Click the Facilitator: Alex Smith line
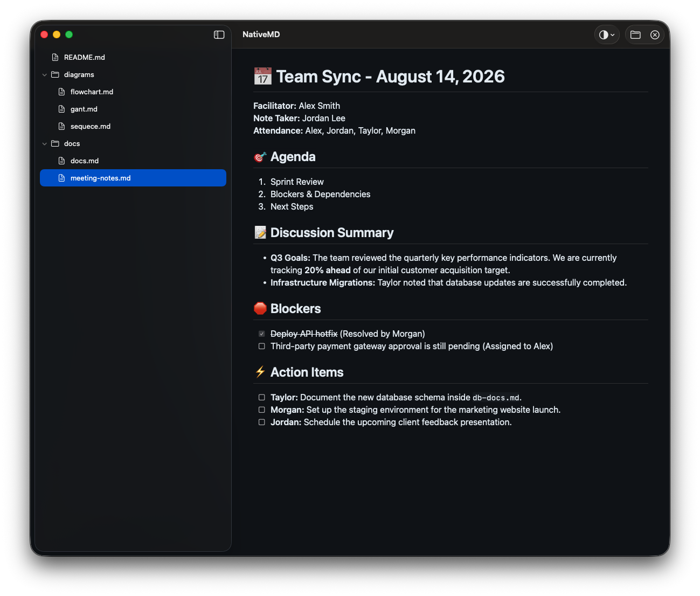 tap(297, 106)
